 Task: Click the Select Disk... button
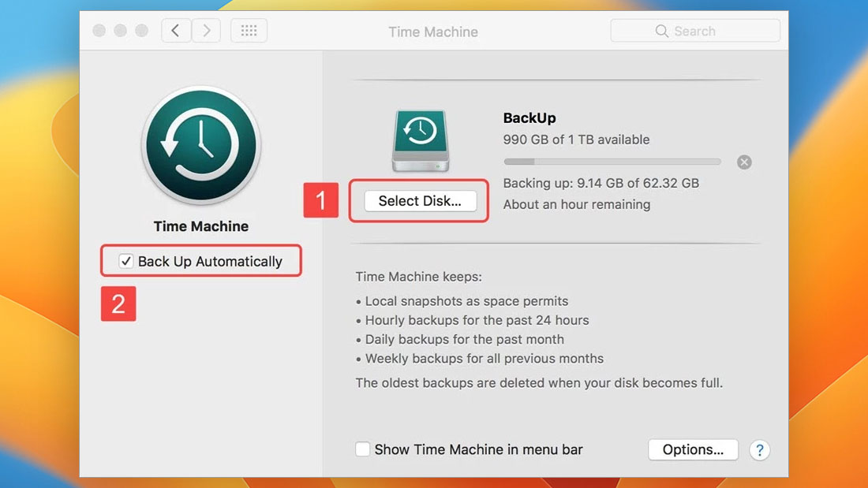[420, 201]
